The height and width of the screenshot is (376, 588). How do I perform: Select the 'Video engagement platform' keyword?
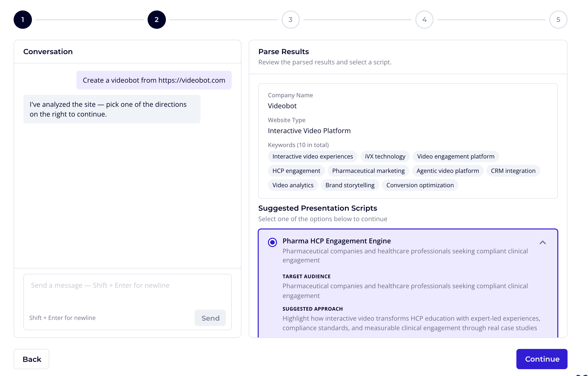pyautogui.click(x=455, y=156)
